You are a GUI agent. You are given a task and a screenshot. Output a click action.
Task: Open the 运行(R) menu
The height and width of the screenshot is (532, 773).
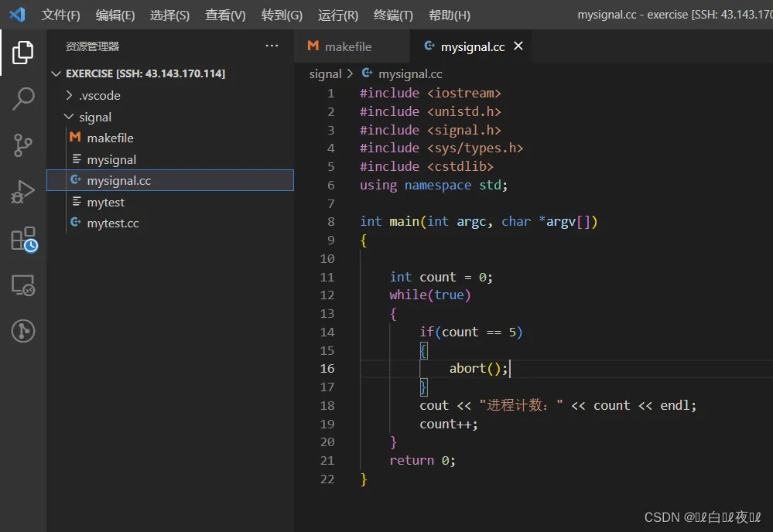click(337, 15)
